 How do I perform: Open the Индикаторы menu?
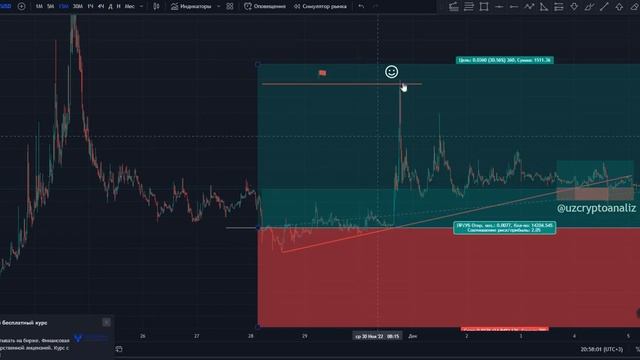point(191,6)
